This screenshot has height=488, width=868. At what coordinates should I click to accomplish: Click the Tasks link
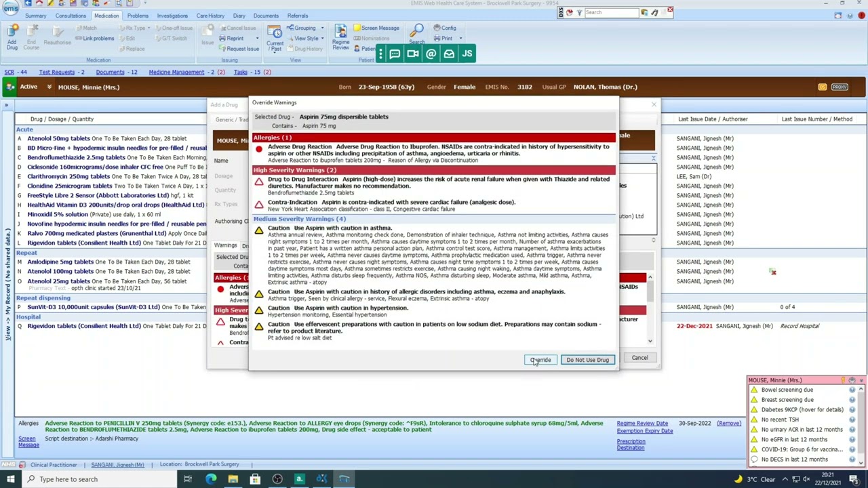pyautogui.click(x=241, y=72)
